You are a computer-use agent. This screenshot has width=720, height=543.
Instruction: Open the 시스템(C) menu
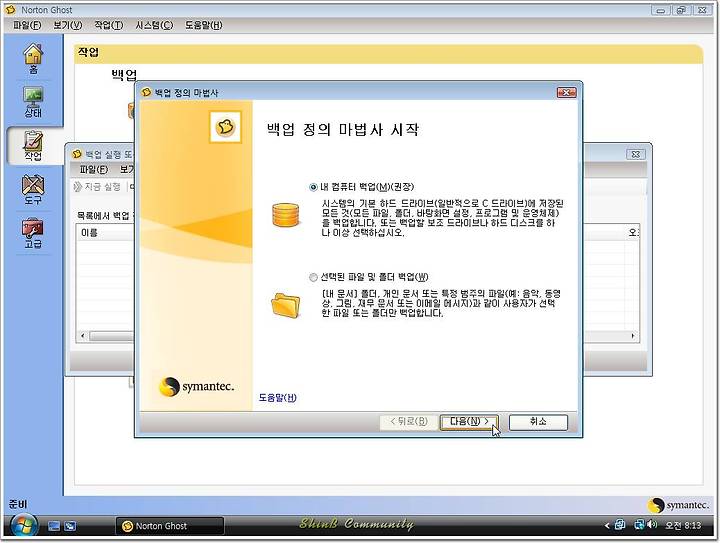[x=154, y=25]
